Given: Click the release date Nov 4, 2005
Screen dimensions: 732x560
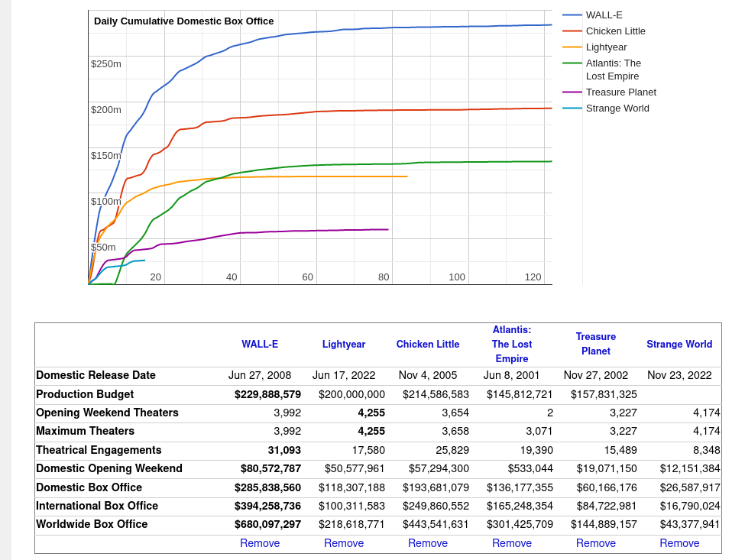Looking at the screenshot, I should click(428, 375).
